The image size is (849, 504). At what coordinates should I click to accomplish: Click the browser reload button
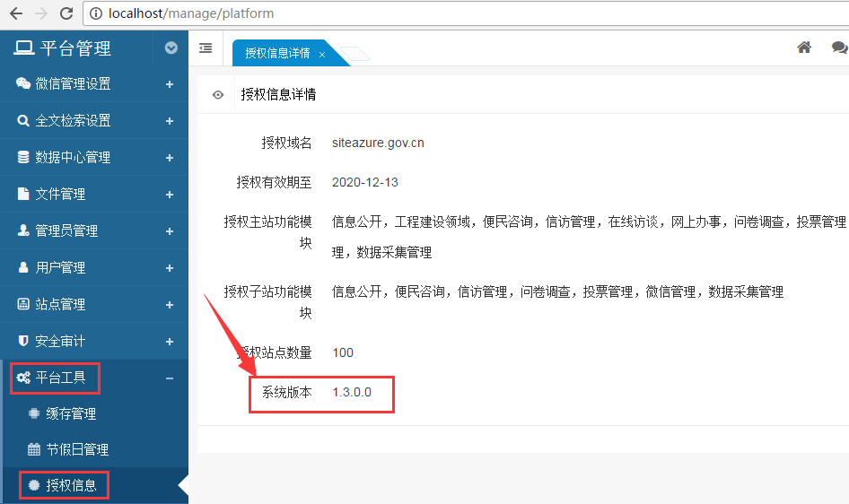pyautogui.click(x=66, y=13)
